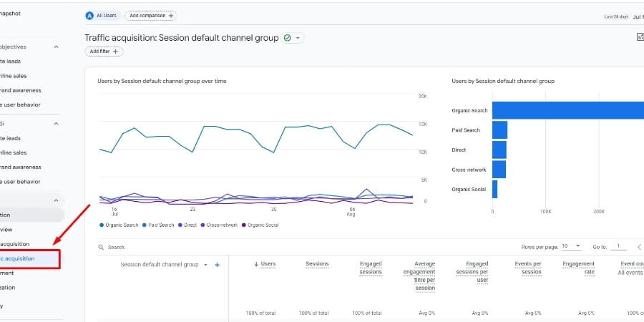644x322 pixels.
Task: Click the Paid Search bar in bar chart
Action: pos(500,130)
